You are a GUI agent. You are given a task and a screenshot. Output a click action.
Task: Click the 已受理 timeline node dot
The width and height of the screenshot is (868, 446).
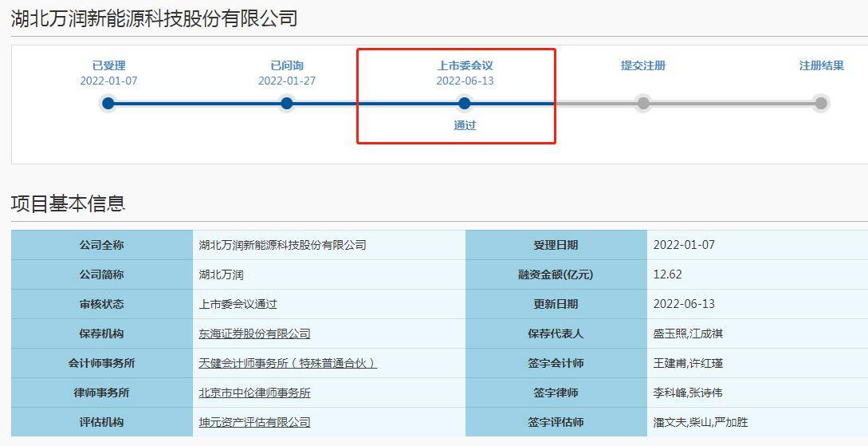tap(108, 103)
